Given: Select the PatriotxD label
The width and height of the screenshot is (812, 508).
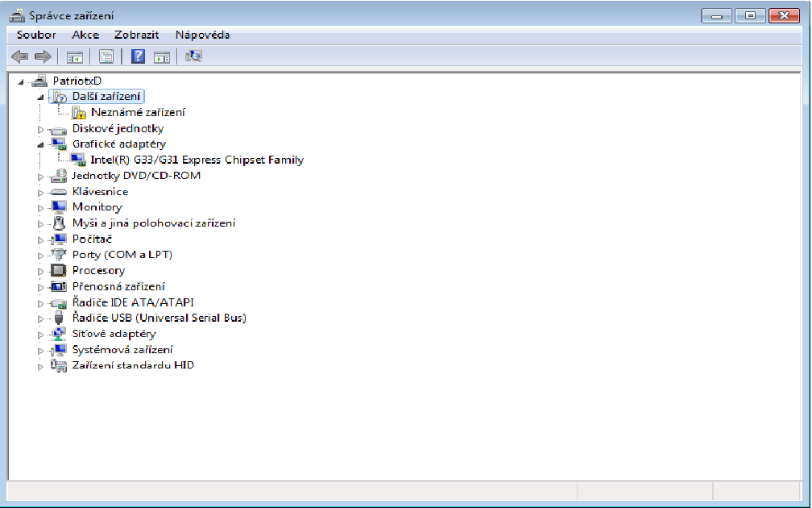Looking at the screenshot, I should [x=77, y=81].
